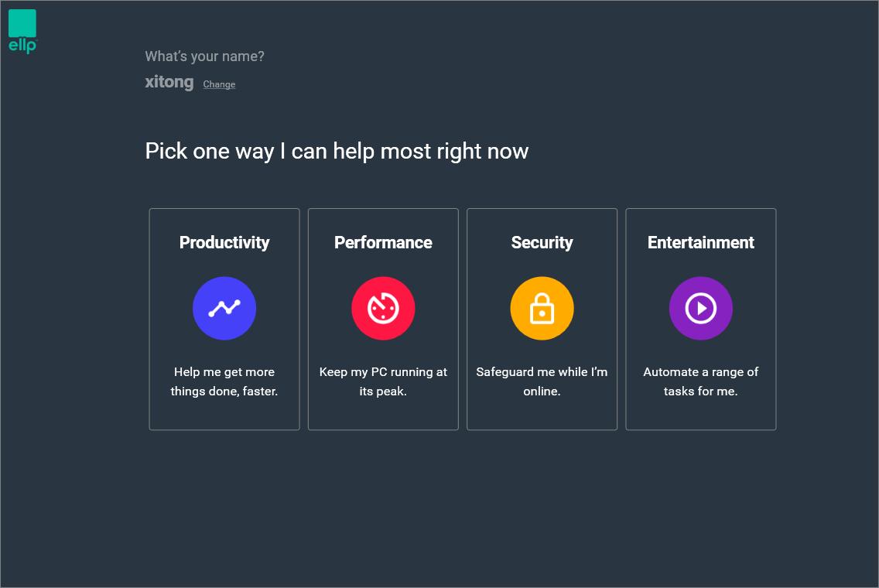Click the purple Entertainment play icon

[x=700, y=308]
